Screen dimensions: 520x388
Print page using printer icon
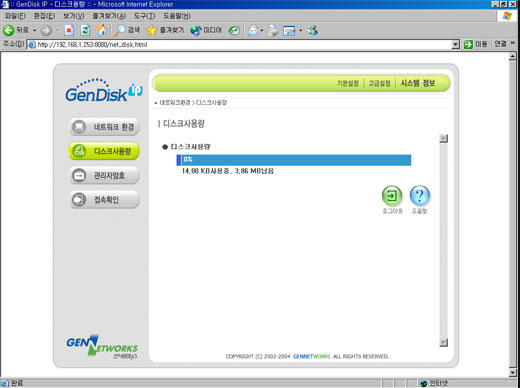click(x=273, y=31)
